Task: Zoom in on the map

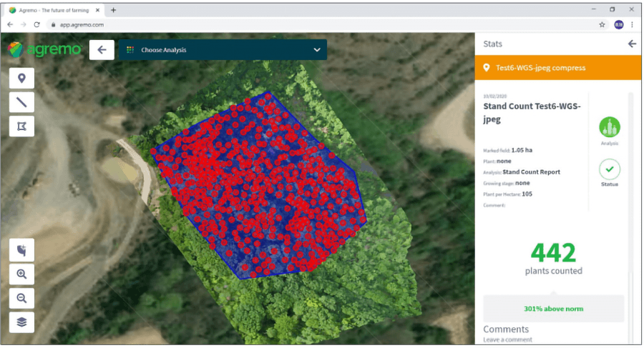Action: (x=21, y=274)
